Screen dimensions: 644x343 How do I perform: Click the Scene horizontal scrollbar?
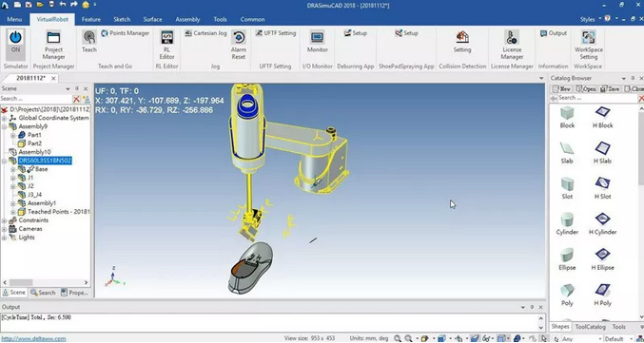tap(46, 282)
